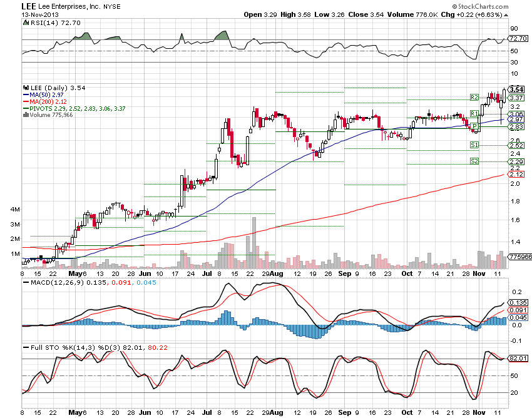Click the Low 3.26 value
This screenshot has width=532, height=418.
[329, 14]
